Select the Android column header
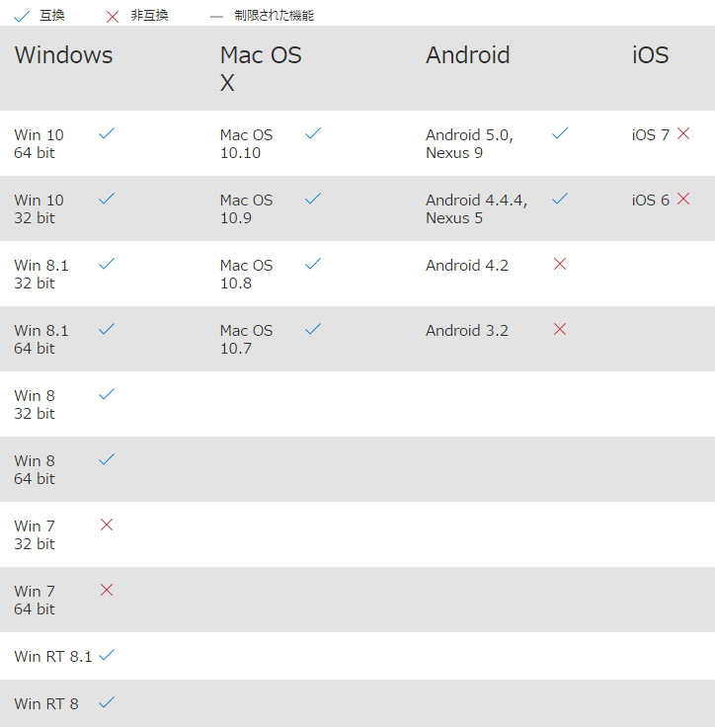This screenshot has width=715, height=728. click(468, 55)
